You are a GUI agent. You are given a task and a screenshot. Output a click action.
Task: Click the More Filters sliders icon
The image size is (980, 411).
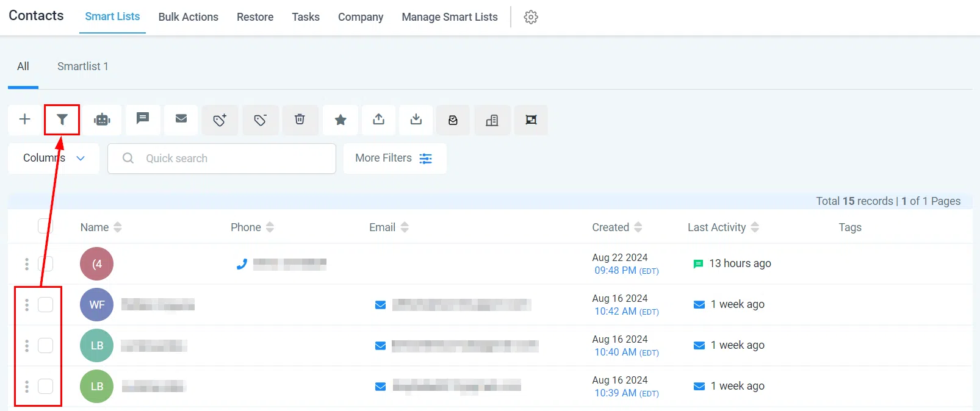[426, 159]
